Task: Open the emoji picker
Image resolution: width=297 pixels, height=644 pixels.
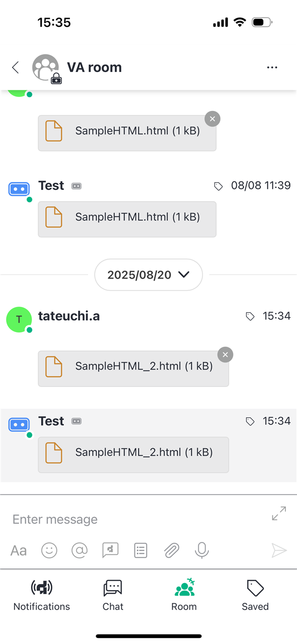Action: coord(49,550)
